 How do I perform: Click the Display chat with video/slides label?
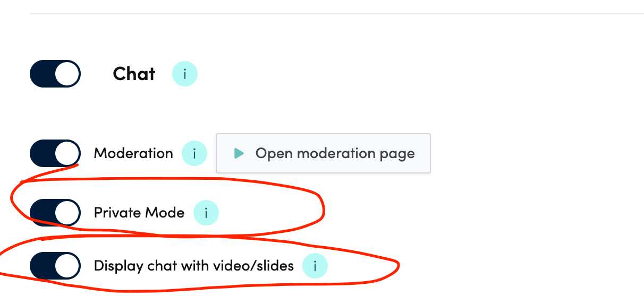point(194,265)
